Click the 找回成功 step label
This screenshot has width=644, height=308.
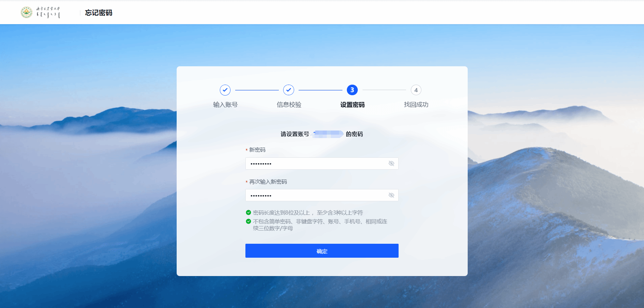pos(416,105)
